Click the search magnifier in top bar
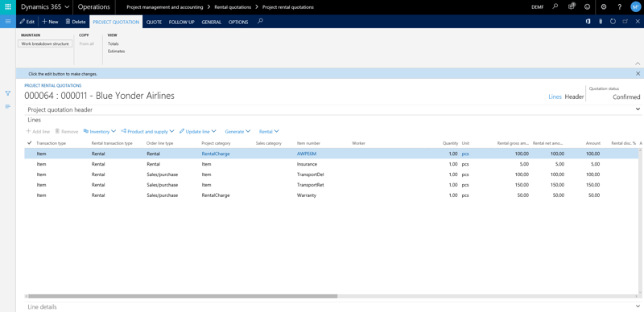Screen dimensions: 644x312 coord(555,6)
